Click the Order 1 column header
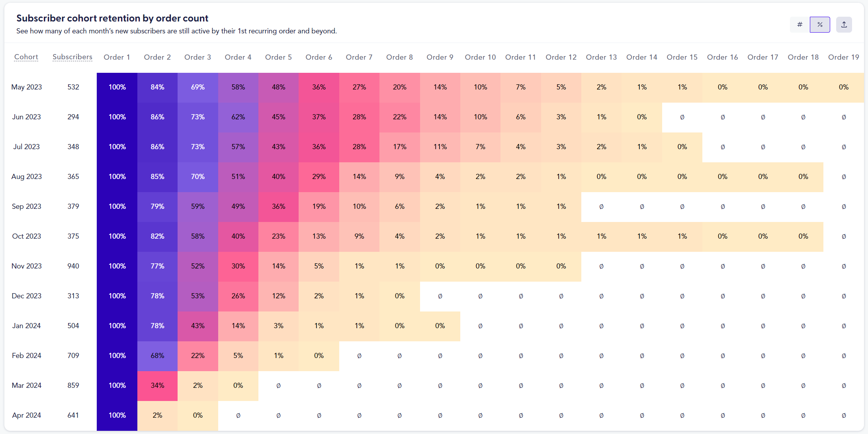Viewport: 868px width, 434px height. click(x=117, y=57)
